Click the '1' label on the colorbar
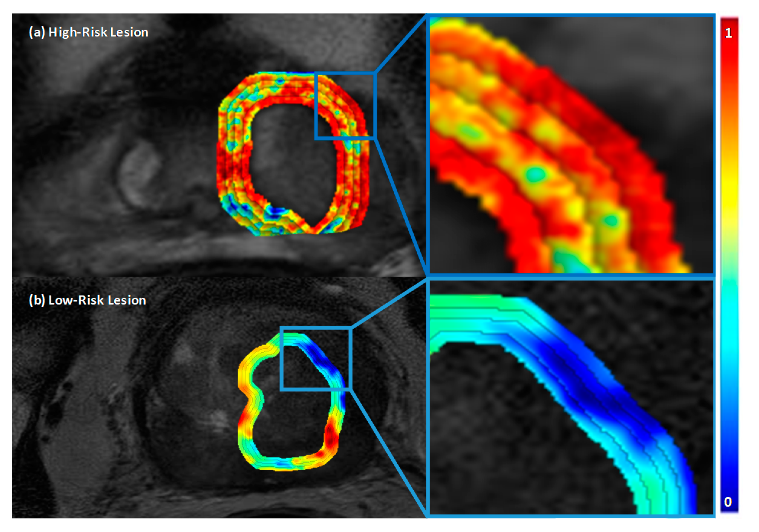Viewport: 759px width, 532px height. coord(728,33)
